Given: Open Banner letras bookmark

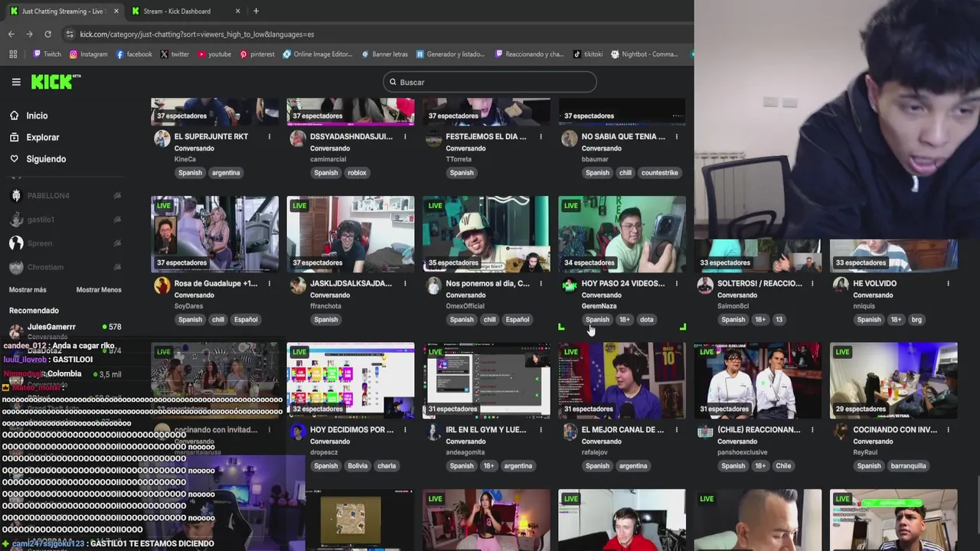Looking at the screenshot, I should coord(385,54).
